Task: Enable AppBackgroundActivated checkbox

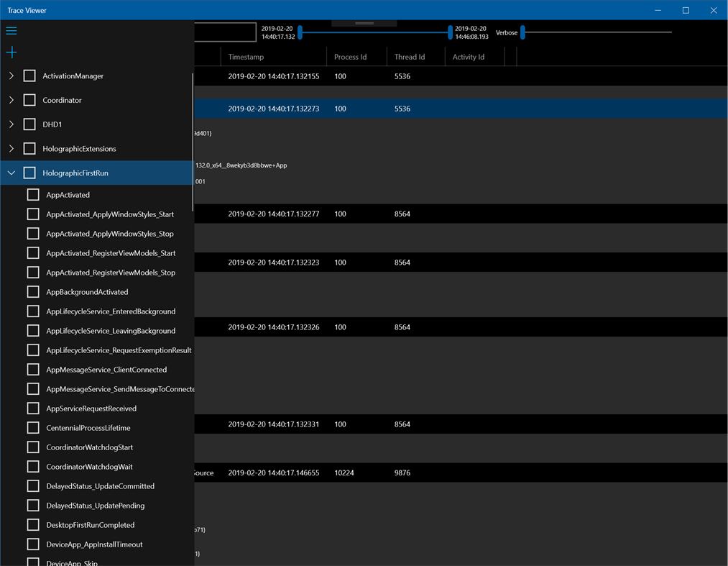Action: click(x=33, y=292)
